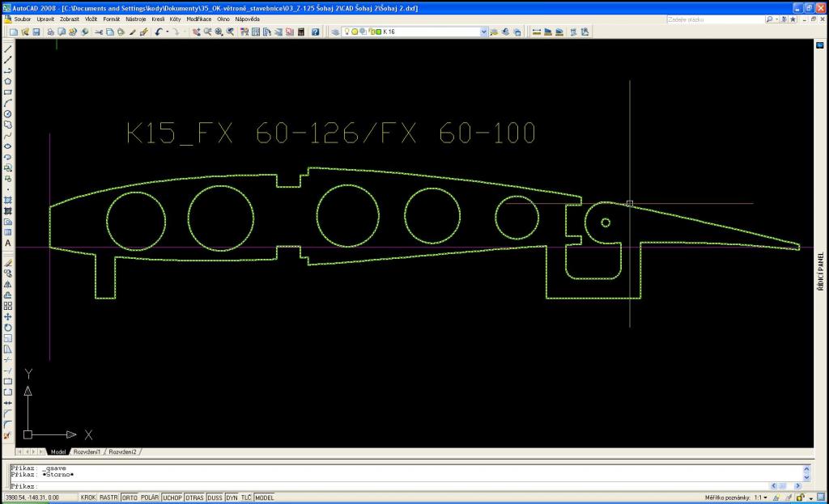Click the MODEL button in status bar

(x=265, y=498)
